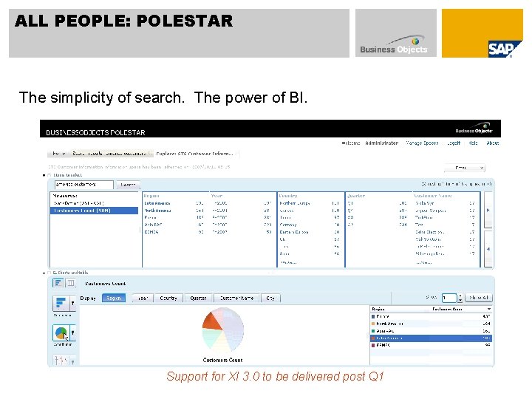Click the Europe legend color swatch
Viewport: 532px width, 399px height.
(373, 316)
